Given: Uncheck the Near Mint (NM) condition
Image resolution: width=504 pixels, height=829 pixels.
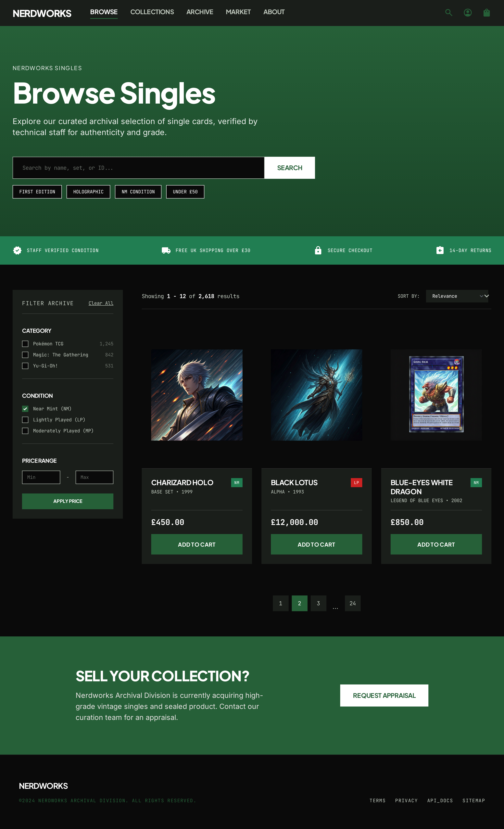Looking at the screenshot, I should (25, 409).
